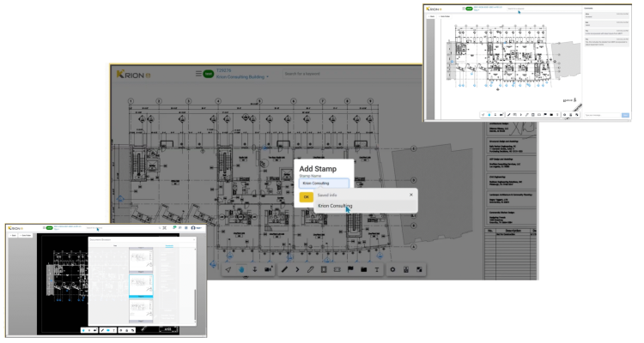Click the fullscreen expand icon in main toolbar
The image size is (644, 343).
419,269
